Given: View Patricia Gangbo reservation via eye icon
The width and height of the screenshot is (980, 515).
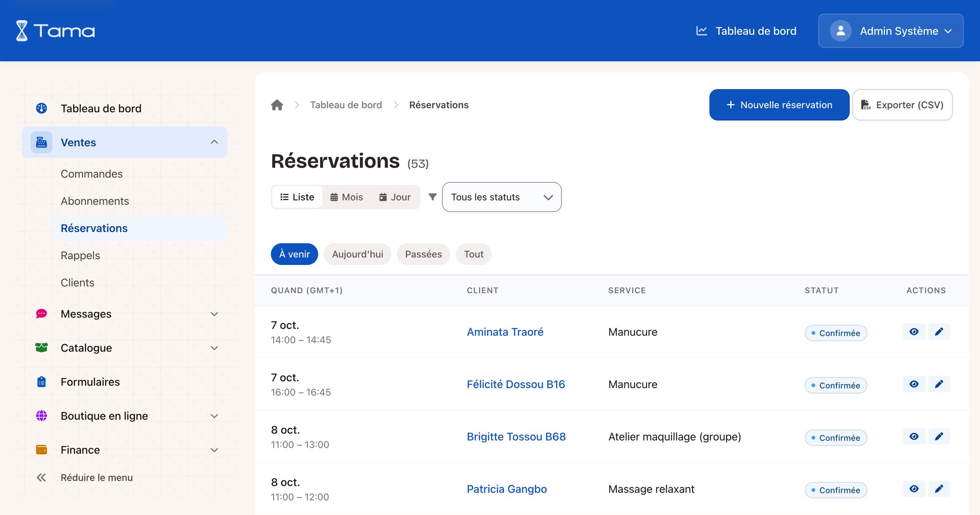Looking at the screenshot, I should pos(914,489).
